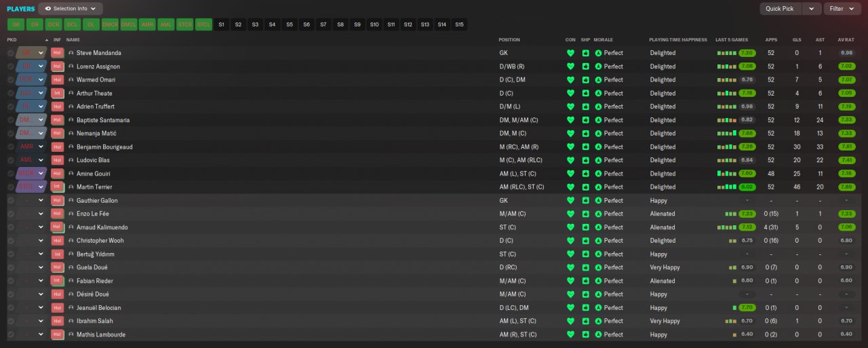Select the DMCR position slot
868x348 pixels.
[x=110, y=24]
